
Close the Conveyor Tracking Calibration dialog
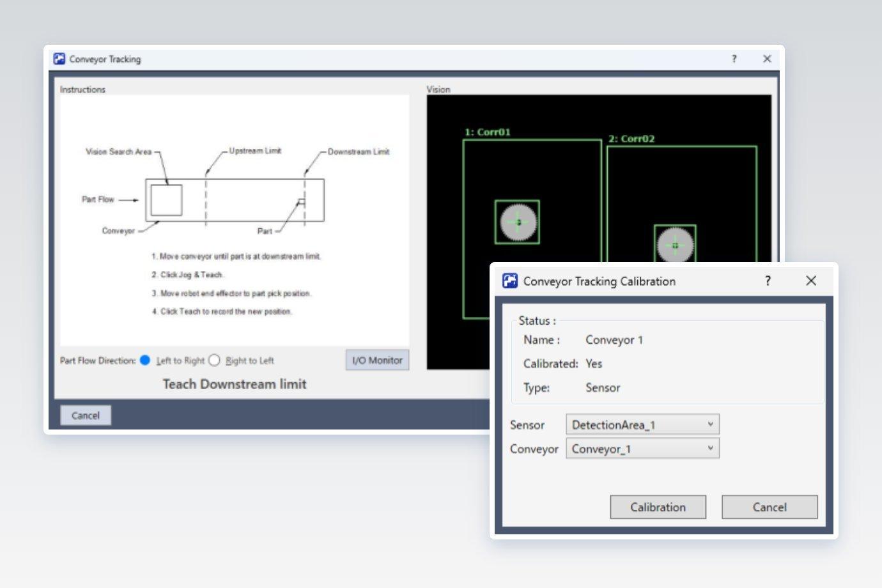click(811, 281)
